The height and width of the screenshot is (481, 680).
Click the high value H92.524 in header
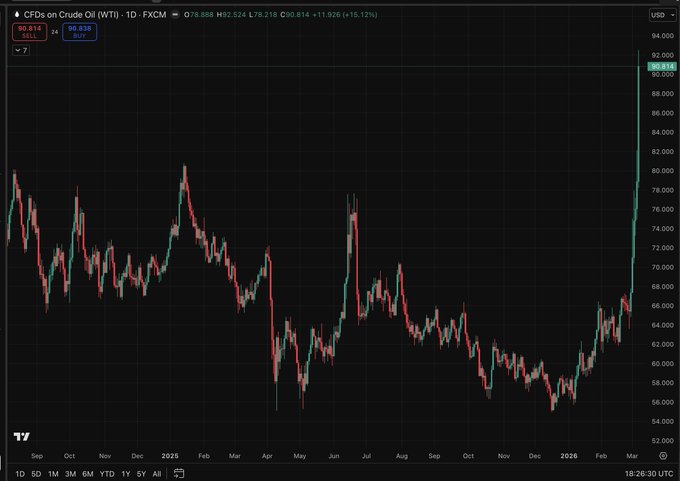pos(231,15)
